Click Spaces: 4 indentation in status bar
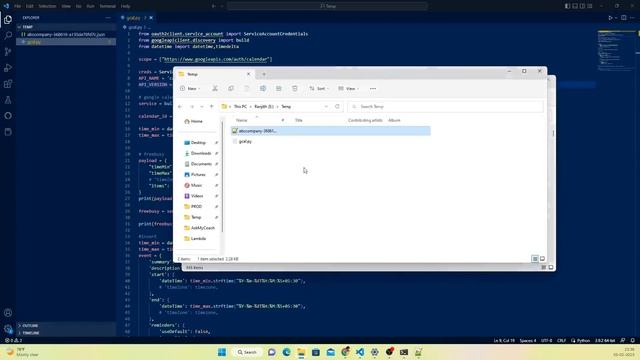The height and width of the screenshot is (360, 640). click(528, 340)
